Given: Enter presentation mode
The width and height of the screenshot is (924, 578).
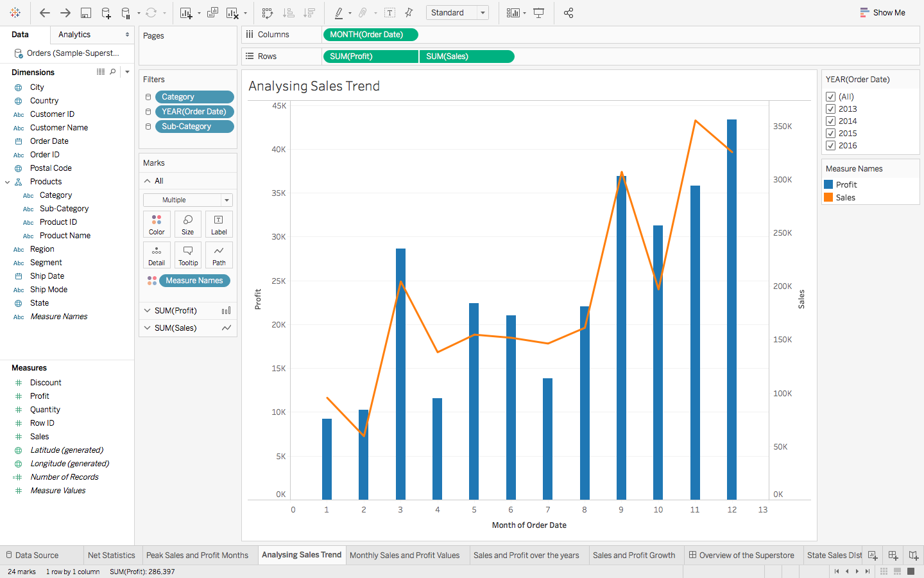Looking at the screenshot, I should tap(540, 12).
